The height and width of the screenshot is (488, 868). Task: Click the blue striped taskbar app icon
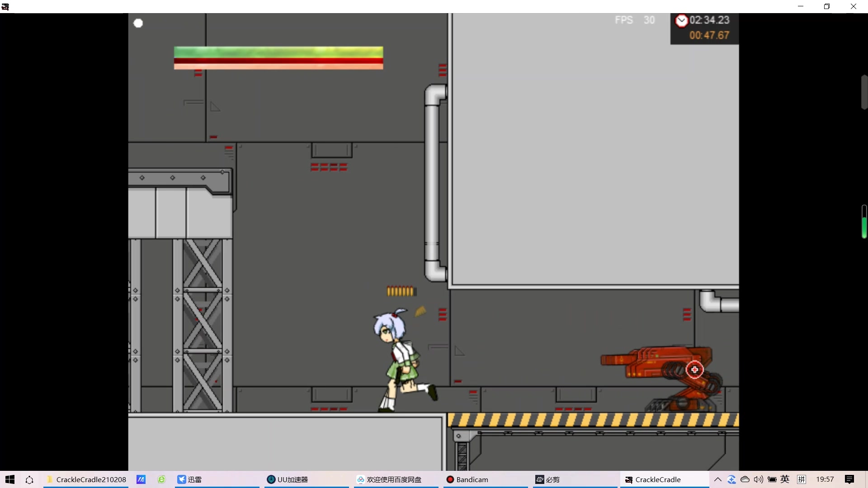[141, 479]
